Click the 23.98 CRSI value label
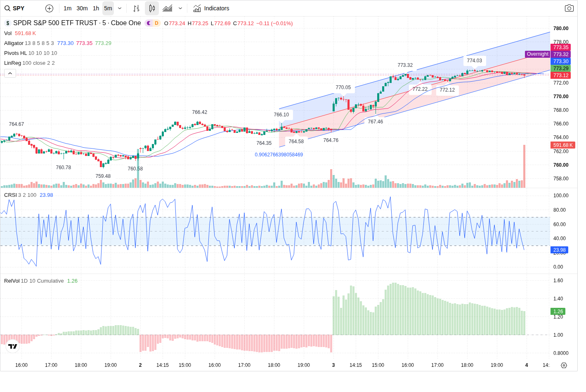Viewport: 586px width, 392px height. [x=560, y=250]
